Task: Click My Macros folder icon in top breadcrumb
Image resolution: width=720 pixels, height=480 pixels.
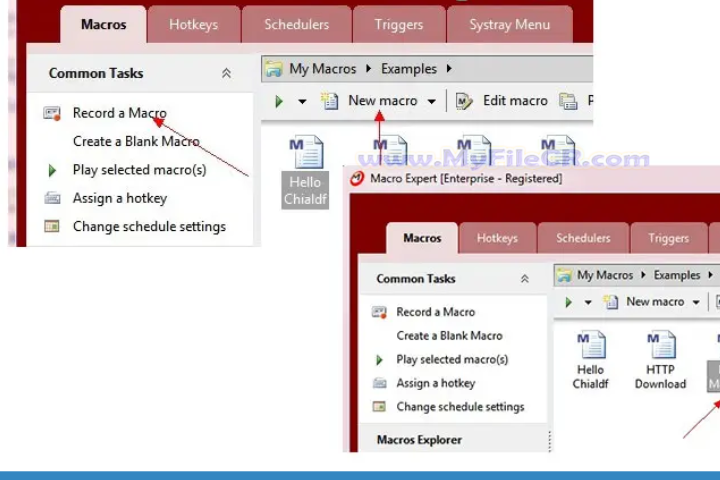Action: coord(274,69)
